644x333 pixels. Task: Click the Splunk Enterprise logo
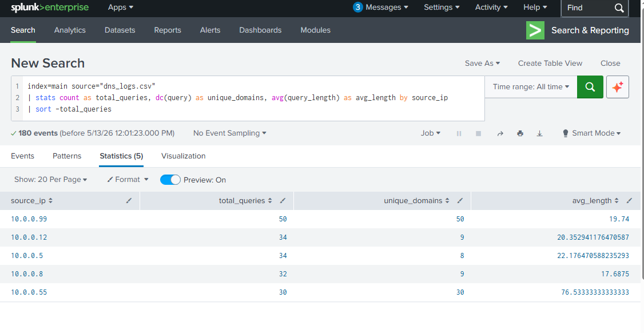click(50, 7)
